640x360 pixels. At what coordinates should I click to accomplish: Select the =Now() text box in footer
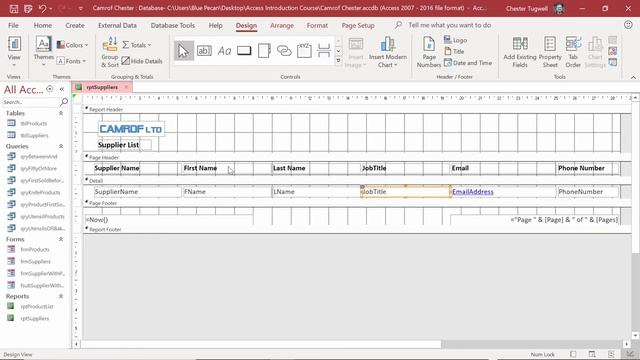click(x=169, y=220)
